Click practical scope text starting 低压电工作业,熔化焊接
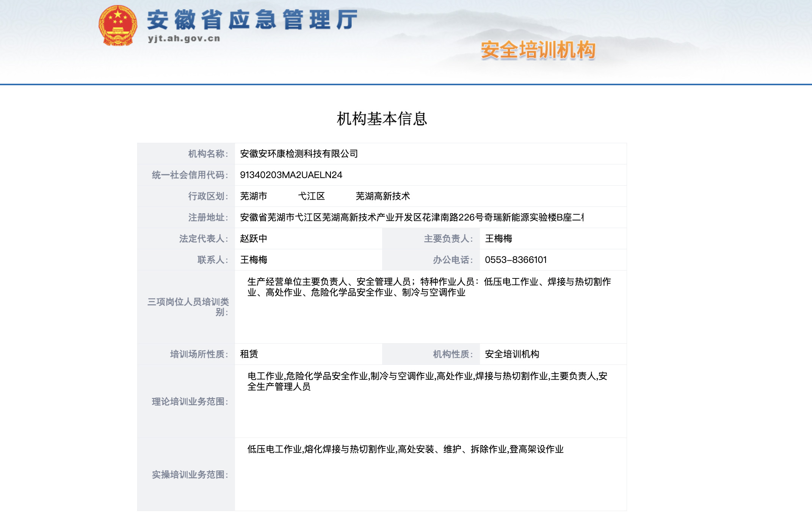The width and height of the screenshot is (812, 519). click(x=406, y=449)
